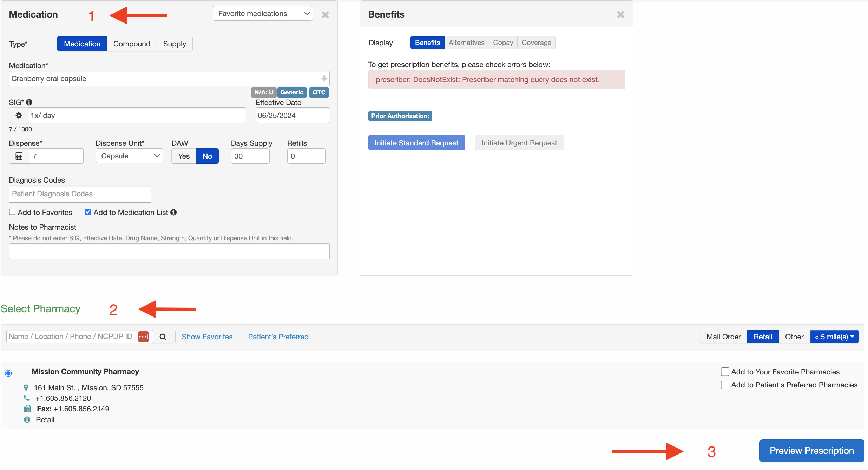This screenshot has width=868, height=470.
Task: Click the Preview Prescription button
Action: coord(810,450)
